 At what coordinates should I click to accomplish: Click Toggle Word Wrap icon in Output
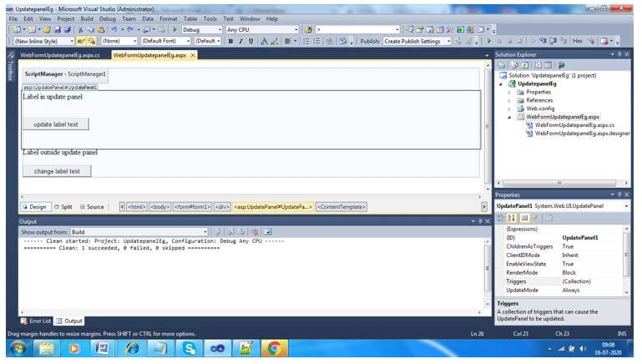268,232
